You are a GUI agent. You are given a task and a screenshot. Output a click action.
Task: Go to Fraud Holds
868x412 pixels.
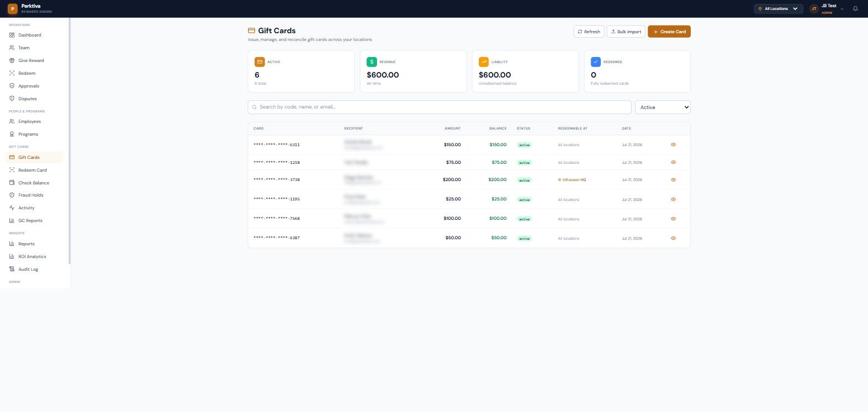point(34,195)
